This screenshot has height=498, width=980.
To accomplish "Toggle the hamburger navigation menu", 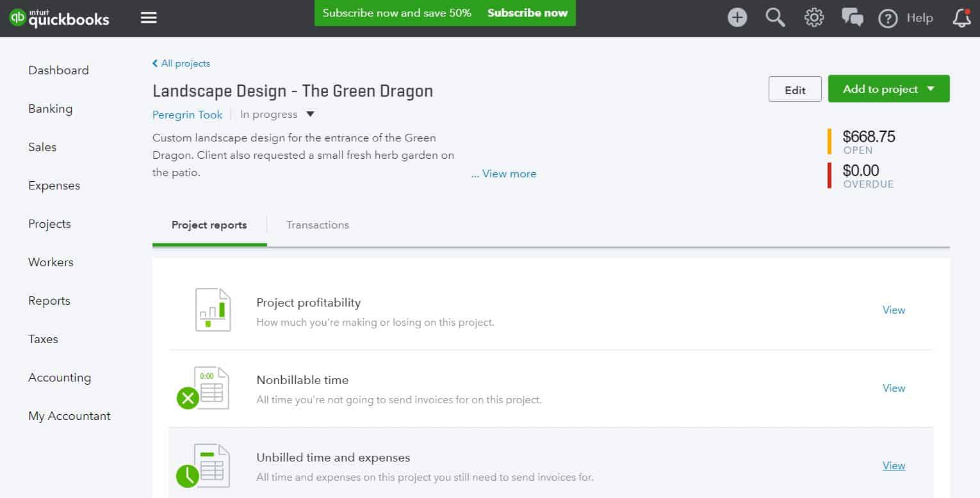I will pos(149,17).
